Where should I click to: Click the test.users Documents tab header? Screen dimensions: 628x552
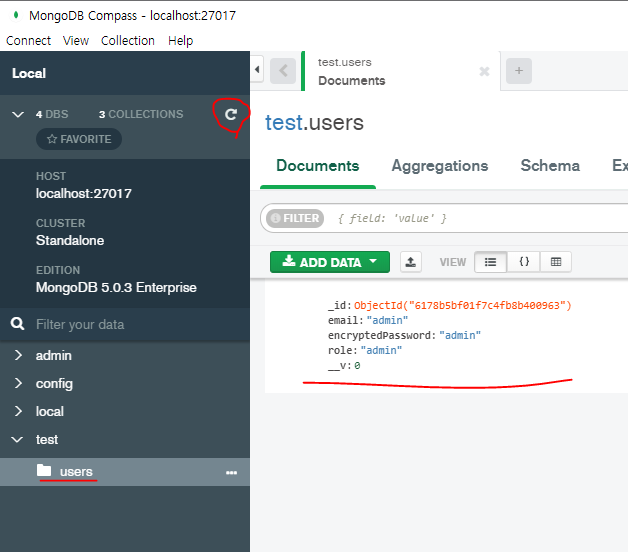point(401,71)
